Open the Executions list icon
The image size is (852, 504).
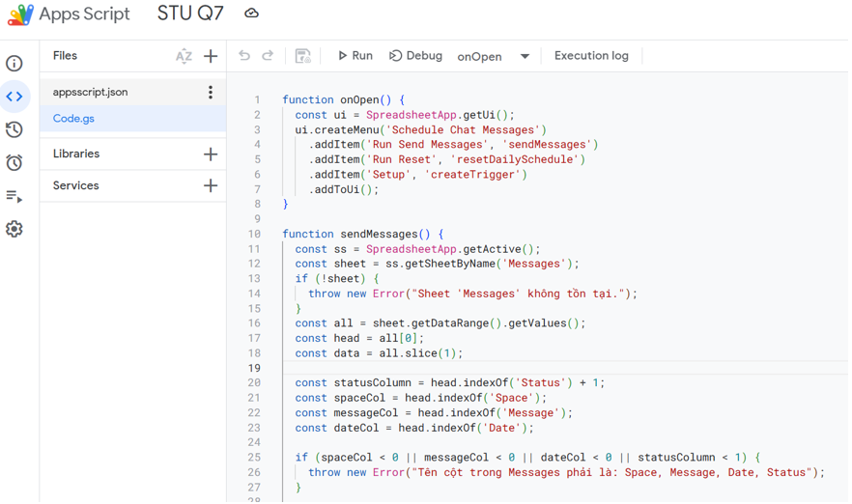click(x=14, y=196)
